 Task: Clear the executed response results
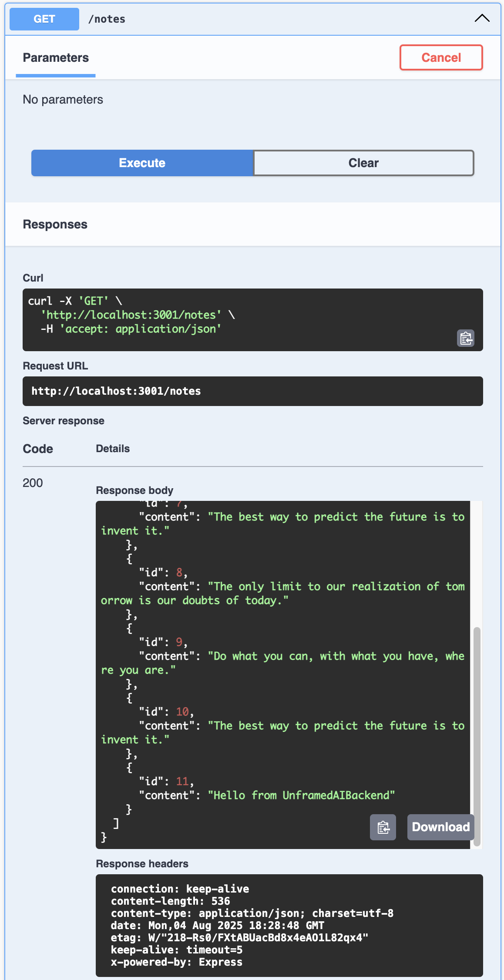[x=363, y=163]
